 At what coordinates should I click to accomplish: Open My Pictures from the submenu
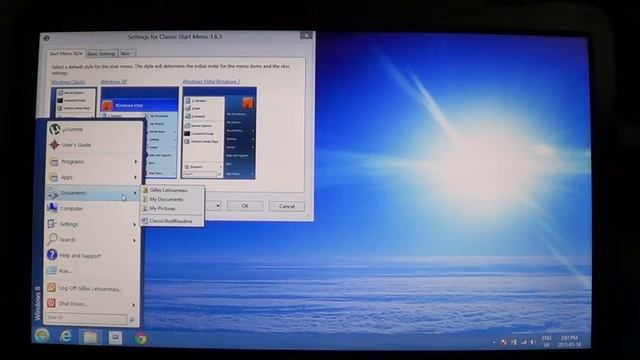tap(172, 208)
